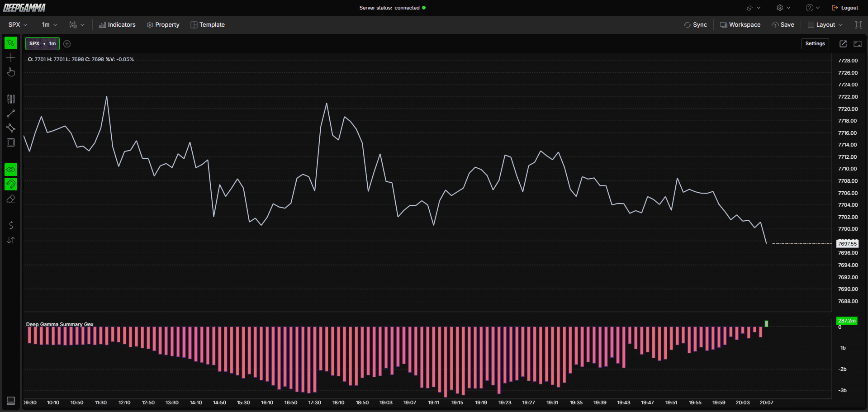Open the 1m timeframe dropdown
Screen dimensions: 868x412
(49, 25)
